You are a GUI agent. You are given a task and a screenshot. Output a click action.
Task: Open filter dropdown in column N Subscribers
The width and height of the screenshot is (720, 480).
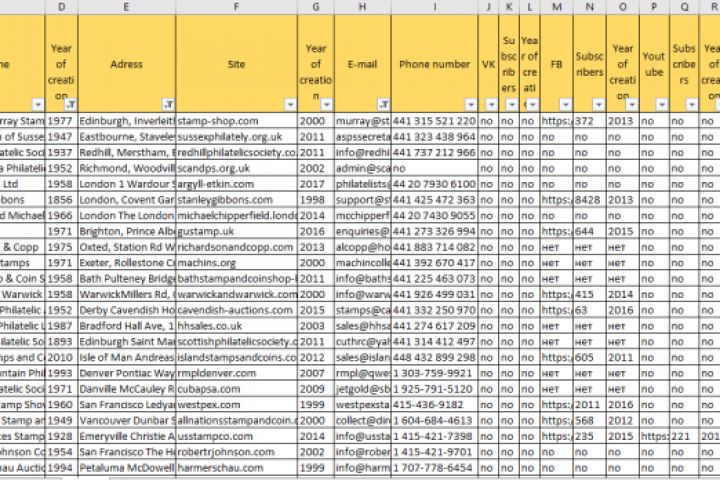pos(599,105)
